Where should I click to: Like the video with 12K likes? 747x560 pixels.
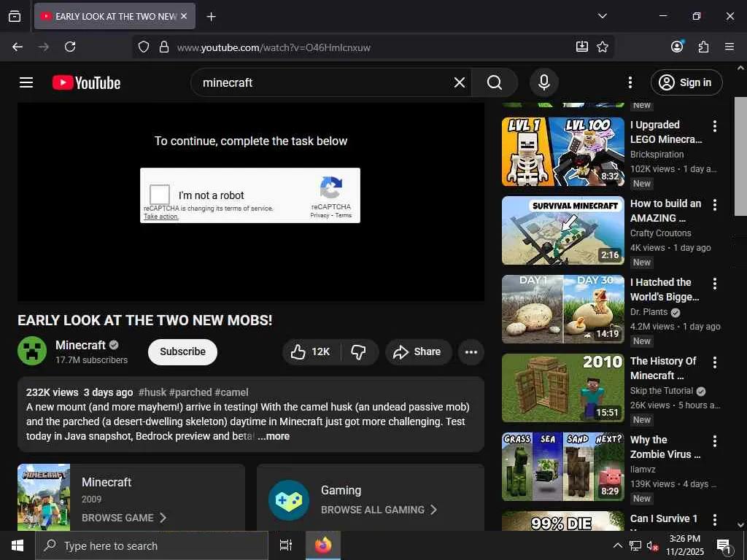coord(311,352)
